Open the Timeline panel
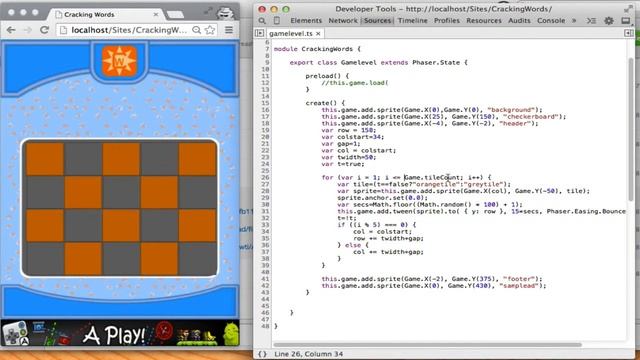Viewport: 640px width, 360px height. coord(413,20)
